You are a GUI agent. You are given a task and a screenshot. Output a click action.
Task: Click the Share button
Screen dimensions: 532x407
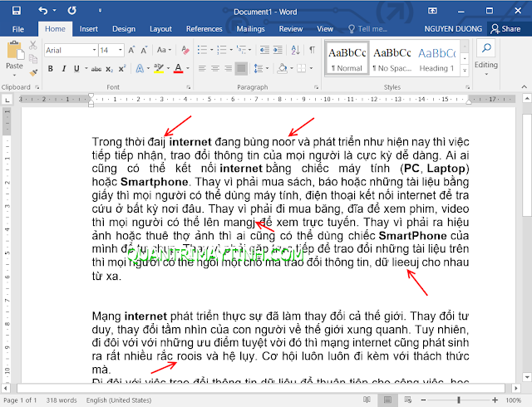(x=505, y=29)
